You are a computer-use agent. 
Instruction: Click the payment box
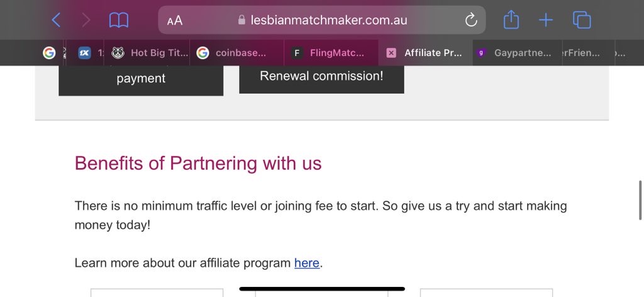tap(141, 81)
